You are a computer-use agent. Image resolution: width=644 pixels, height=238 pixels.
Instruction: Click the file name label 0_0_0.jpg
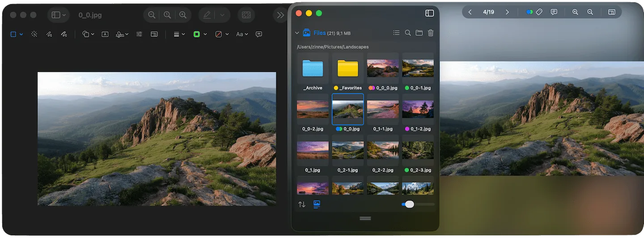[387, 88]
